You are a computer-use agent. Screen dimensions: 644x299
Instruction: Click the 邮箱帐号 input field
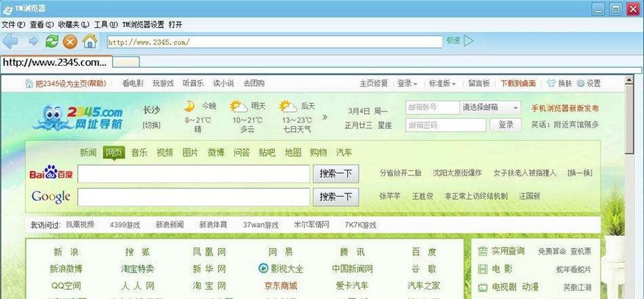tap(432, 107)
